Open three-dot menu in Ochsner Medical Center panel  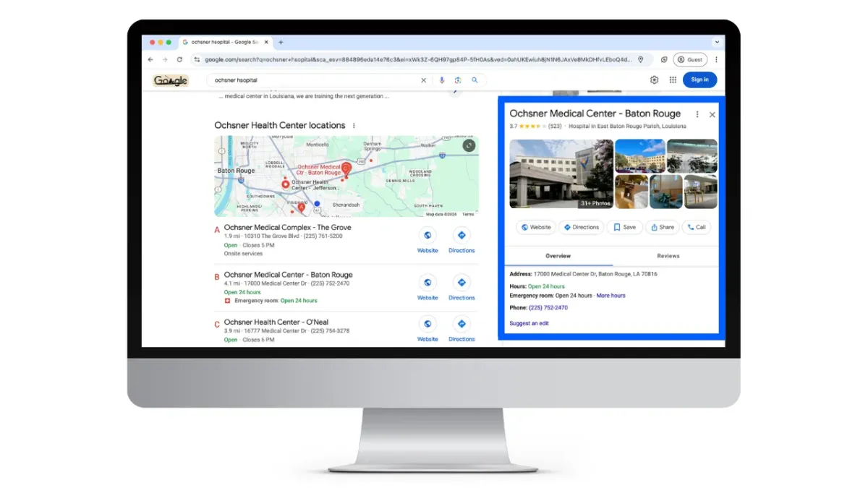(x=697, y=114)
